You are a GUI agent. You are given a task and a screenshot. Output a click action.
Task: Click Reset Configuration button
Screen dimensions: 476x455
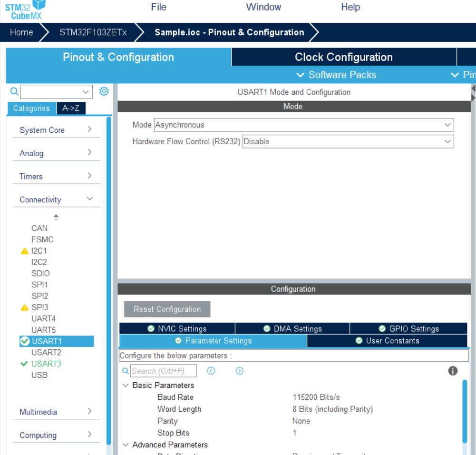coord(167,309)
